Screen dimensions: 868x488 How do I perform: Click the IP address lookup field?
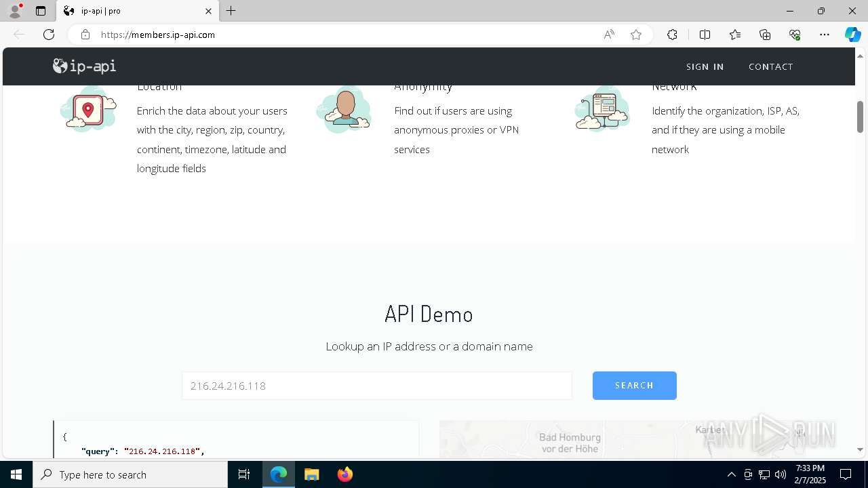[x=376, y=386]
